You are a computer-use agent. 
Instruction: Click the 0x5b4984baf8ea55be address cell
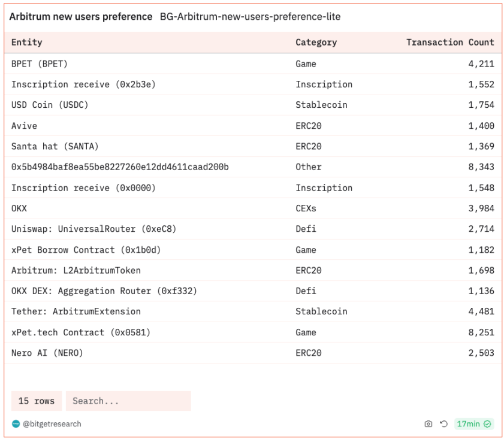click(x=120, y=167)
